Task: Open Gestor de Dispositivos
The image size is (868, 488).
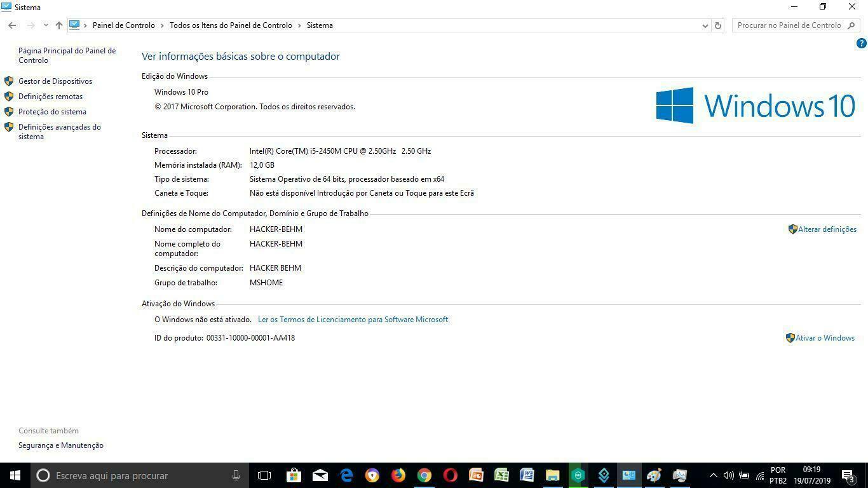Action: (55, 81)
